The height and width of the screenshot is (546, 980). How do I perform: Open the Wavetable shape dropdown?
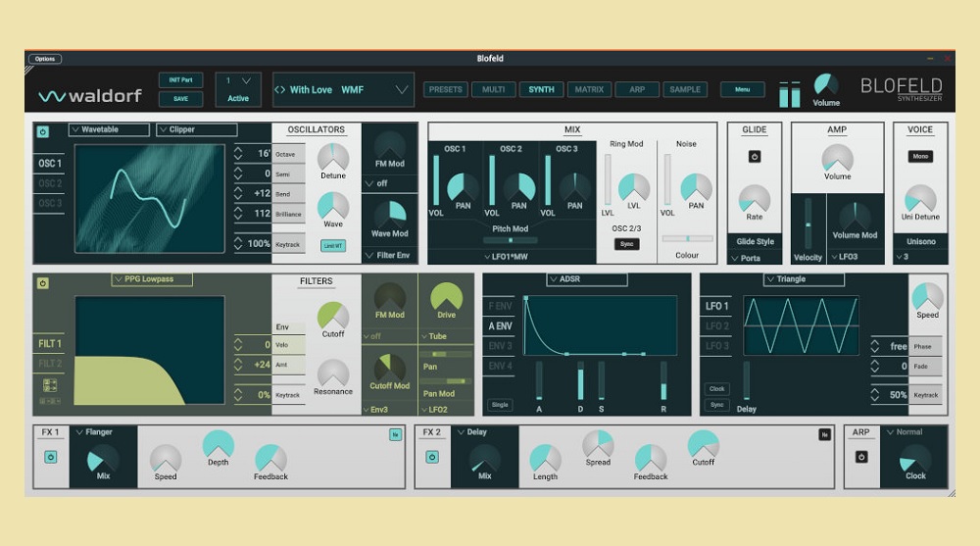pos(109,129)
